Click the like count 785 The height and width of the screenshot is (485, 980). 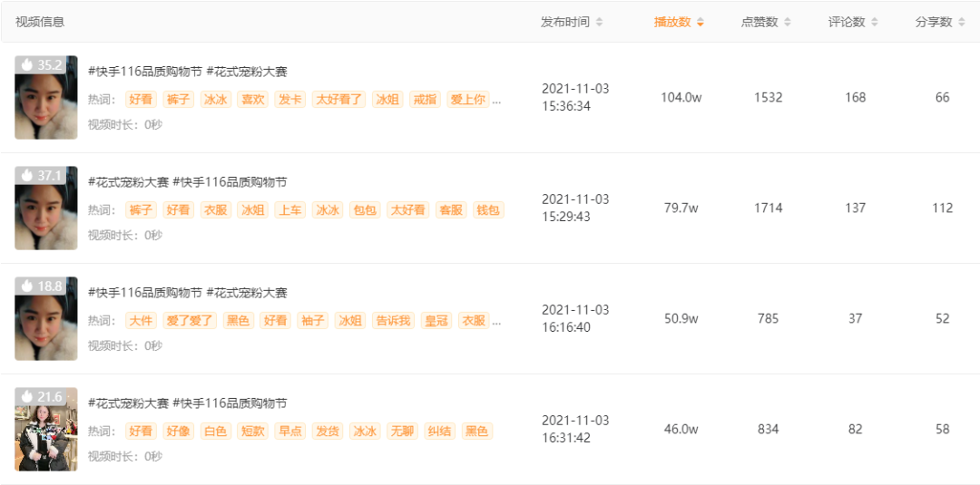[769, 319]
